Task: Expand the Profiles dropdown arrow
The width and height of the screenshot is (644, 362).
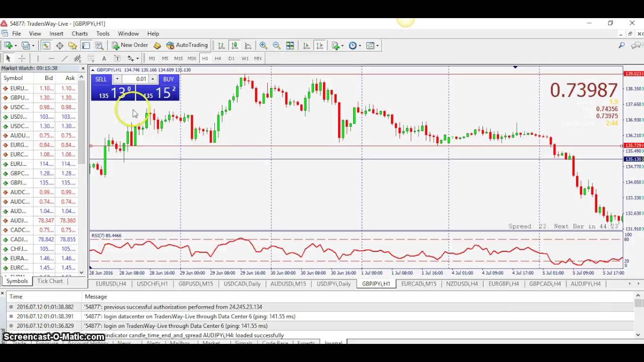Action: click(x=33, y=45)
